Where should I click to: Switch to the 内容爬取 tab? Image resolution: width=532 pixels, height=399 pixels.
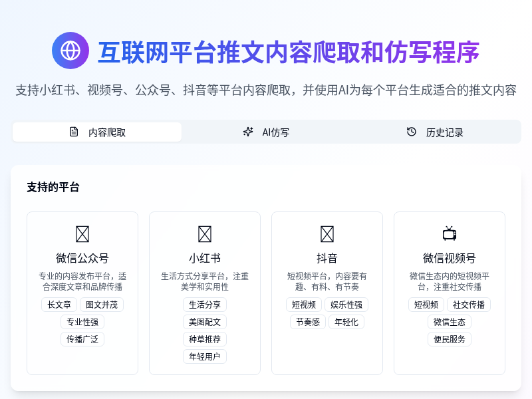coord(97,132)
